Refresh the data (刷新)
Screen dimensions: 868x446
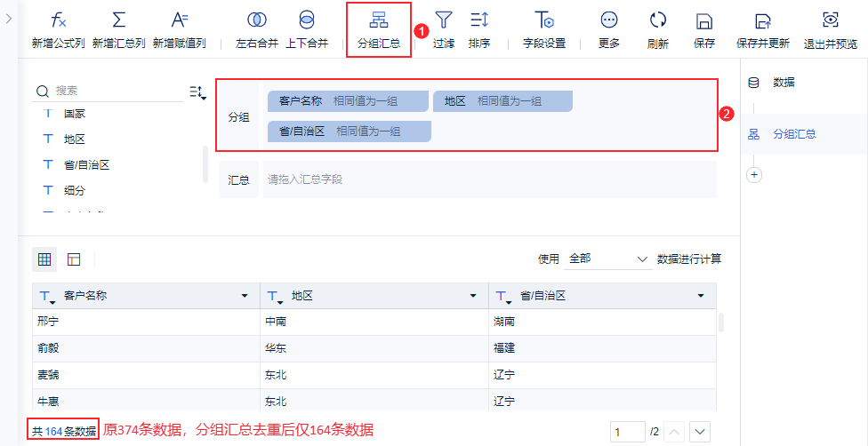657,30
